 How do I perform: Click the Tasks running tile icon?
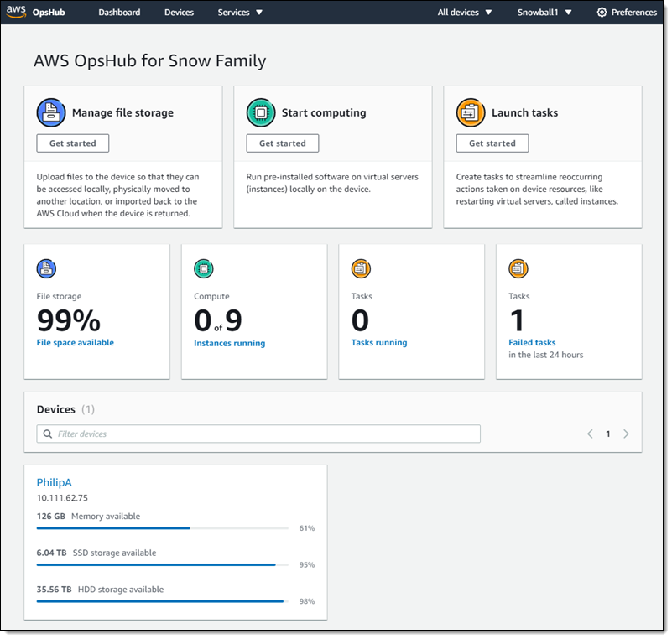pyautogui.click(x=361, y=268)
